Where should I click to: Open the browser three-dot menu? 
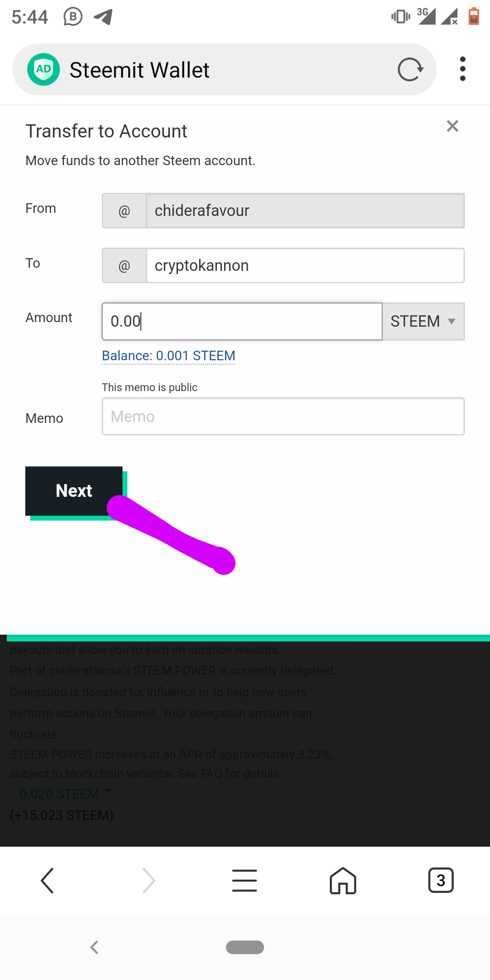(x=462, y=69)
